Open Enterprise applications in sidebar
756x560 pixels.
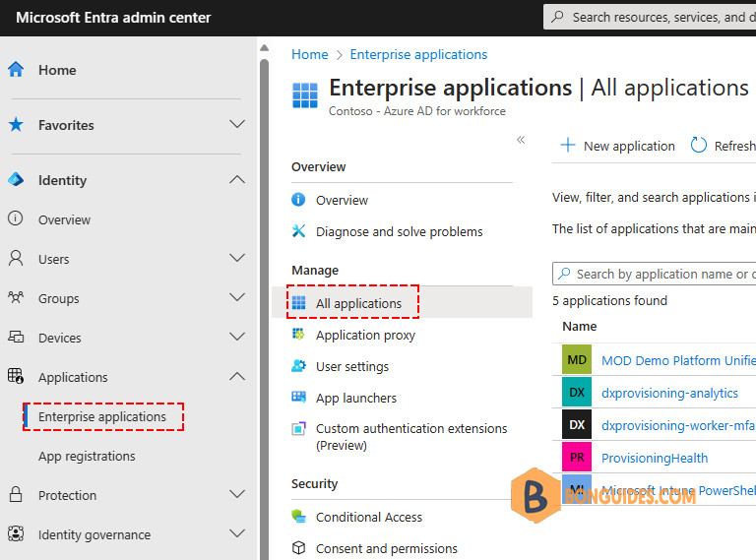102,416
